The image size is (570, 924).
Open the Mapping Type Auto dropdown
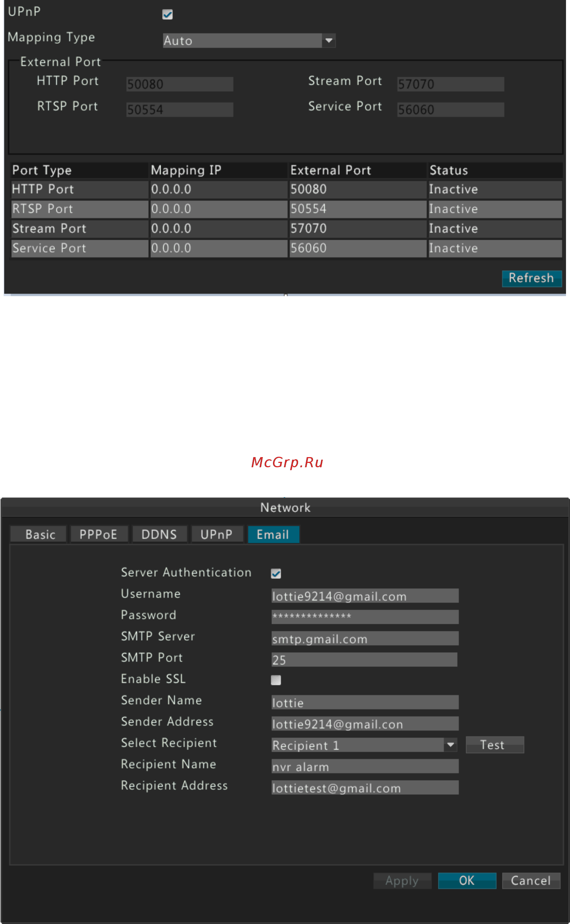[249, 41]
